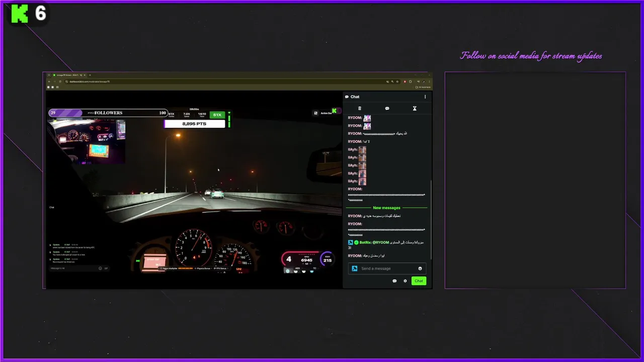Click the Kick logo at top-left of overlay
This screenshot has width=644, height=362.
tap(19, 14)
